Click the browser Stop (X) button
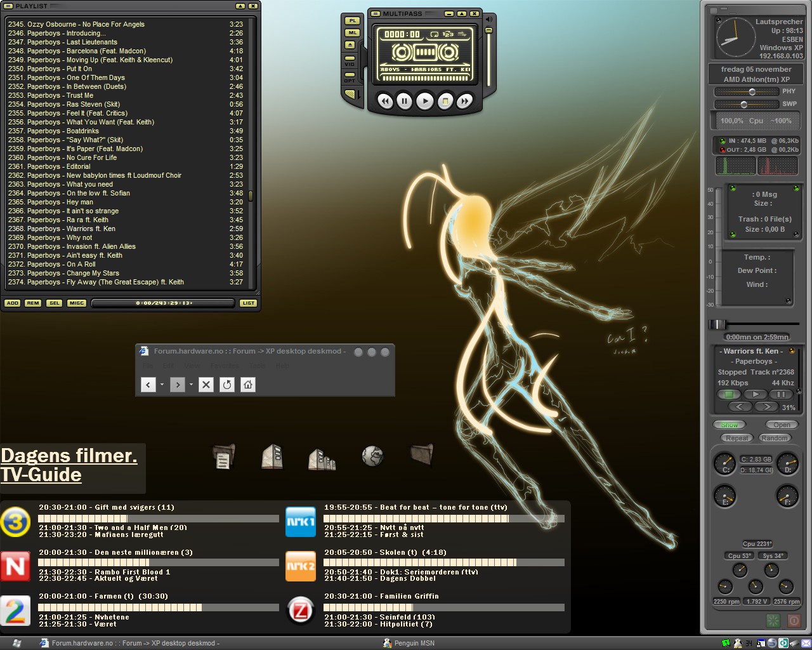This screenshot has width=812, height=650. (x=206, y=385)
